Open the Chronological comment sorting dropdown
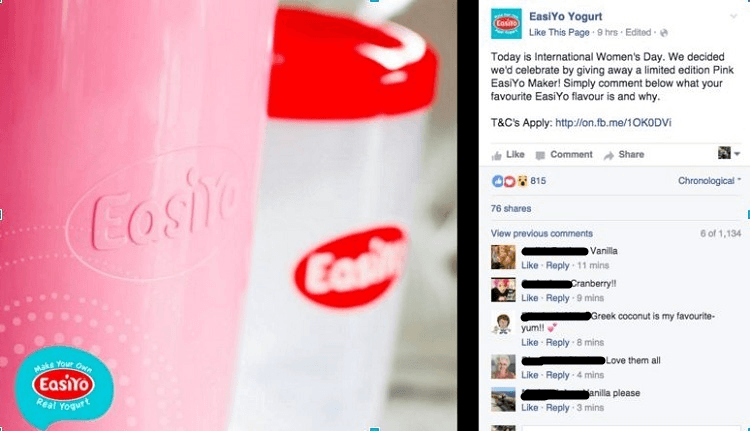 coord(709,181)
